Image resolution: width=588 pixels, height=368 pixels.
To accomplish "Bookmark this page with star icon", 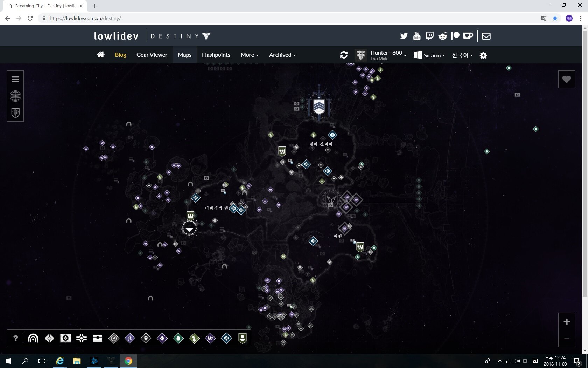I will [x=555, y=18].
